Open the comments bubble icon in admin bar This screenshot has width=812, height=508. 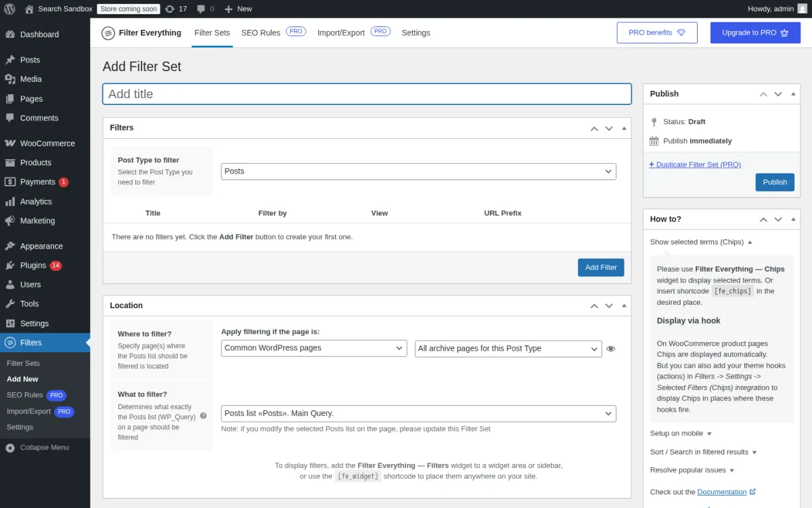tap(202, 9)
